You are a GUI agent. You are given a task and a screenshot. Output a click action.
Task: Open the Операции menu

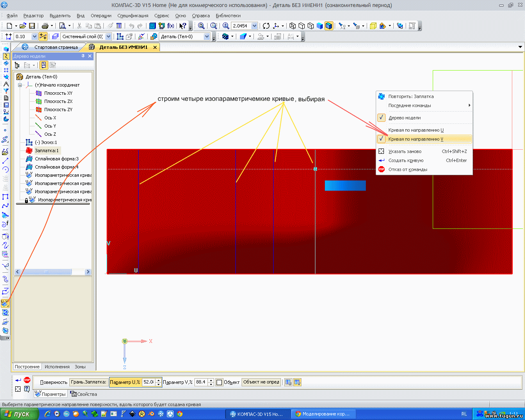(x=101, y=16)
